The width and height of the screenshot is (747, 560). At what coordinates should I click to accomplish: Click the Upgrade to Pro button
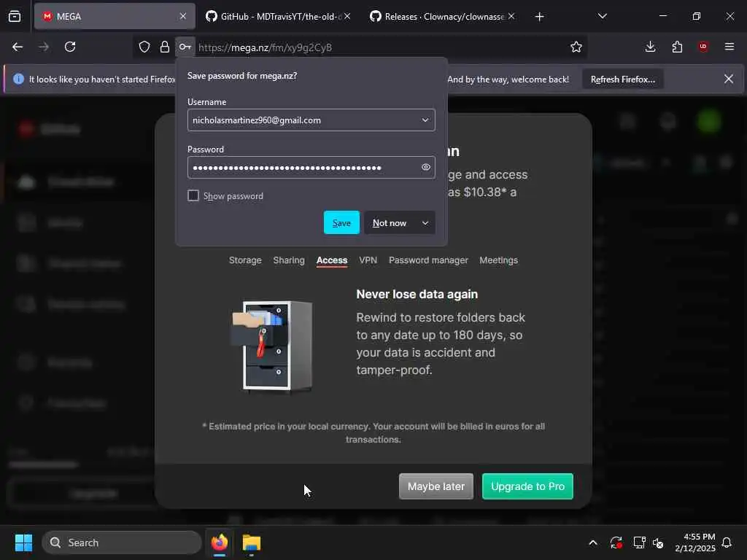pos(527,486)
